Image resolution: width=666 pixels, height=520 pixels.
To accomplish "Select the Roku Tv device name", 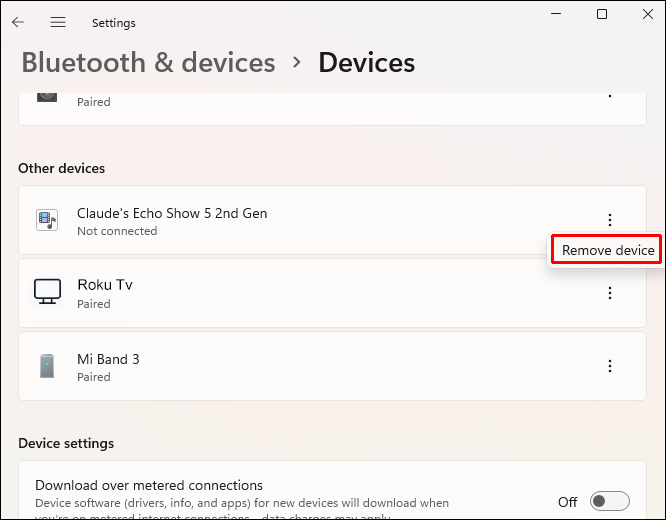I will [x=105, y=285].
